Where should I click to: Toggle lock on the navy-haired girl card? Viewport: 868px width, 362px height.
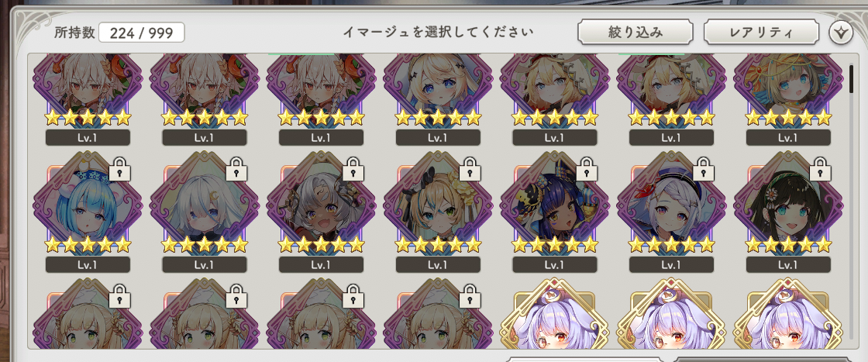coord(587,169)
